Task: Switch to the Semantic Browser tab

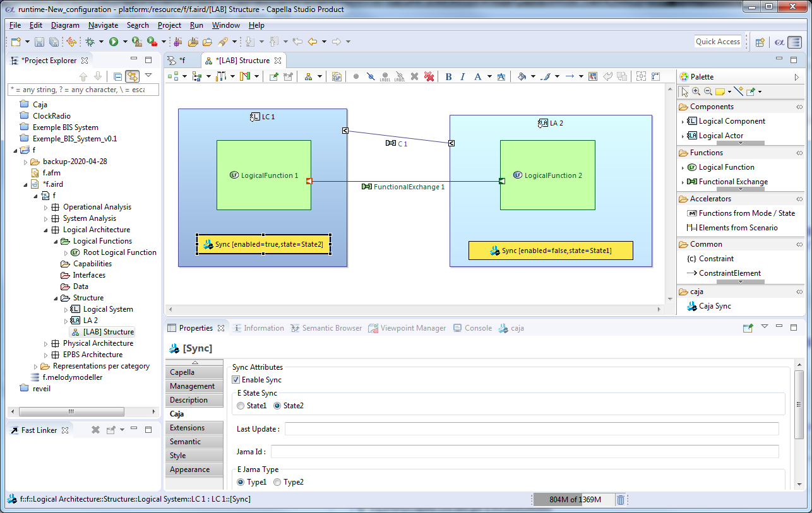Action: [x=326, y=328]
